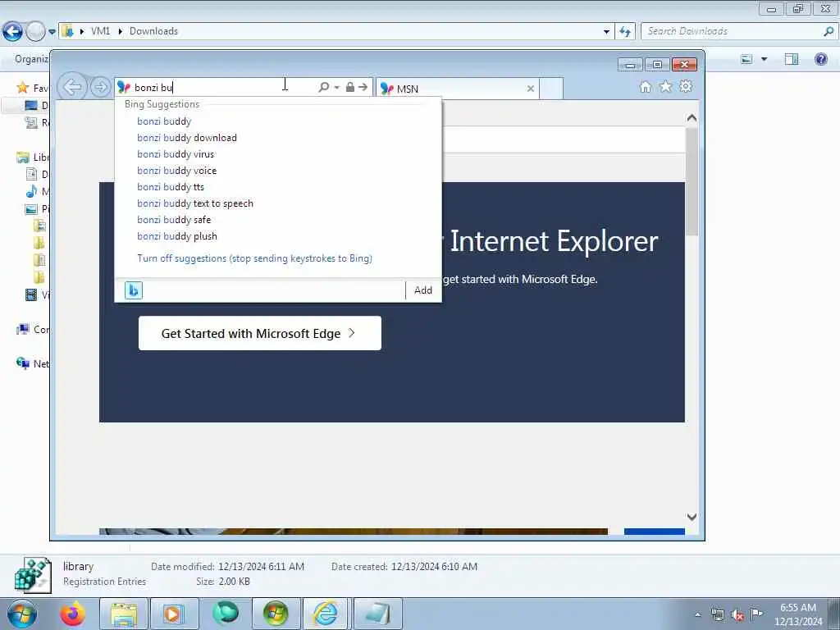Open the recent pages dropdown in Explorer

click(x=52, y=32)
